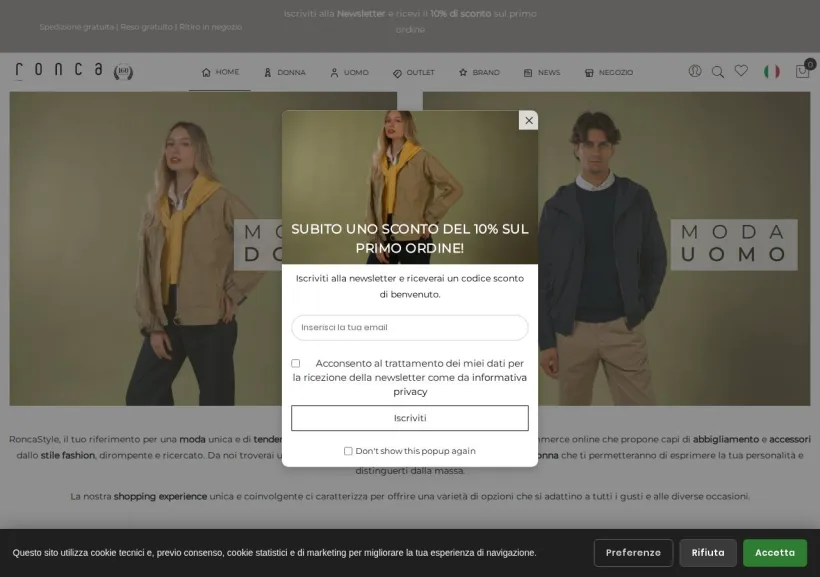The image size is (820, 577).
Task: Check the privacy consent checkbox
Action: point(295,363)
